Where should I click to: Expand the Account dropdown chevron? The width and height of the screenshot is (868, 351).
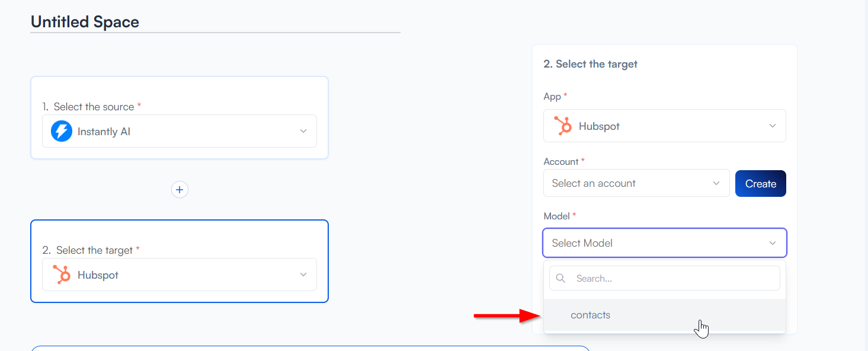coord(716,183)
